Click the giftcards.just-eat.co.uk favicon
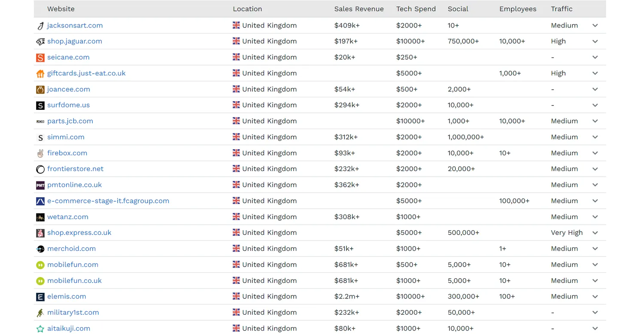644x334 pixels. pyautogui.click(x=40, y=74)
